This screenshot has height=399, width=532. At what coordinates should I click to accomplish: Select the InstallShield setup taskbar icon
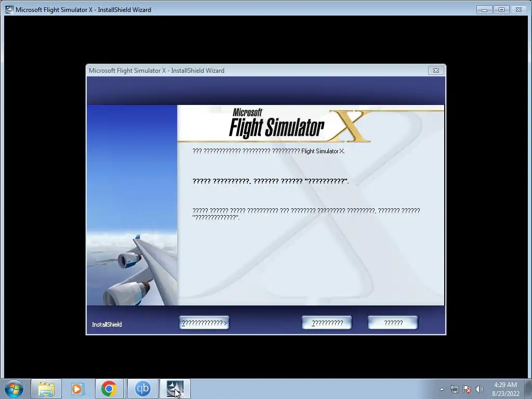coord(175,389)
